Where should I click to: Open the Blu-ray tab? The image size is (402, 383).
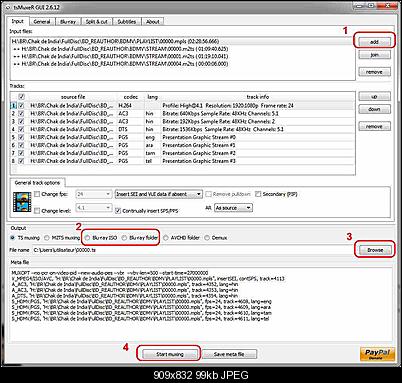coord(68,22)
